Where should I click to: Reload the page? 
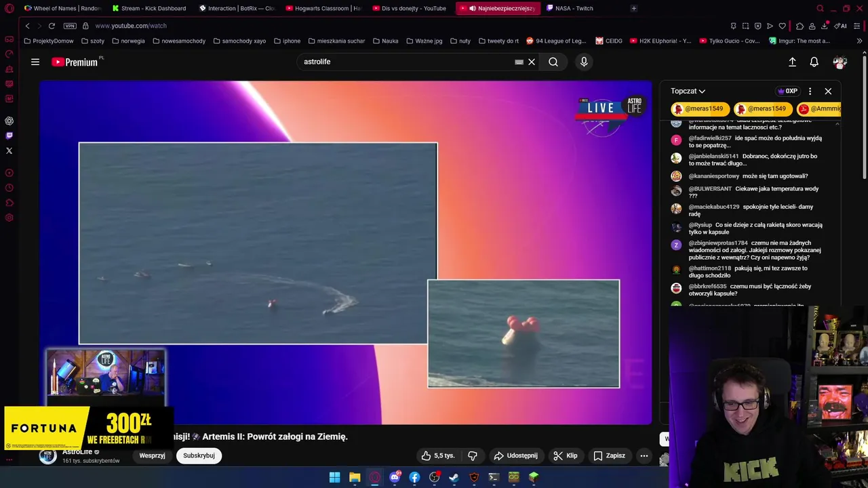(52, 26)
